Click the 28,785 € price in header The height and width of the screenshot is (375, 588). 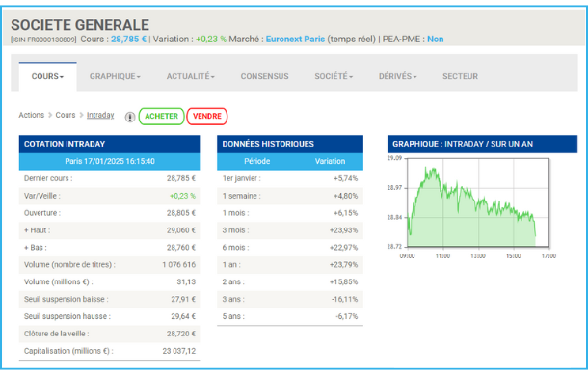128,39
